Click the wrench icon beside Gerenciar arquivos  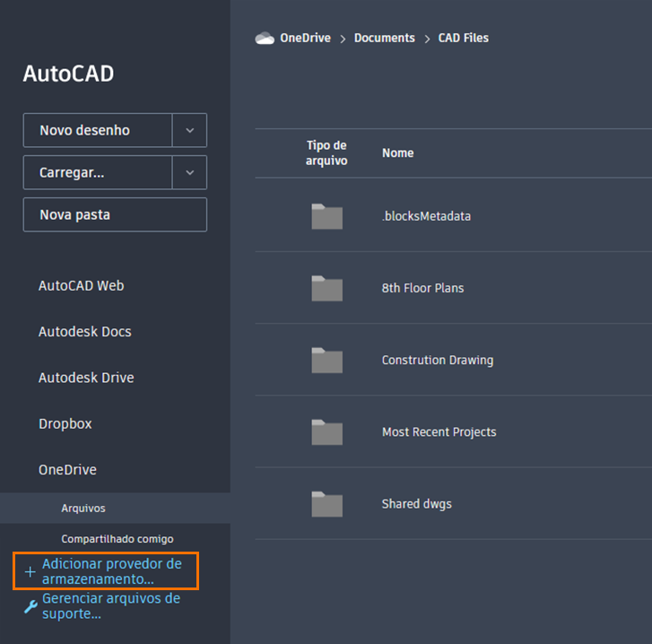click(30, 606)
